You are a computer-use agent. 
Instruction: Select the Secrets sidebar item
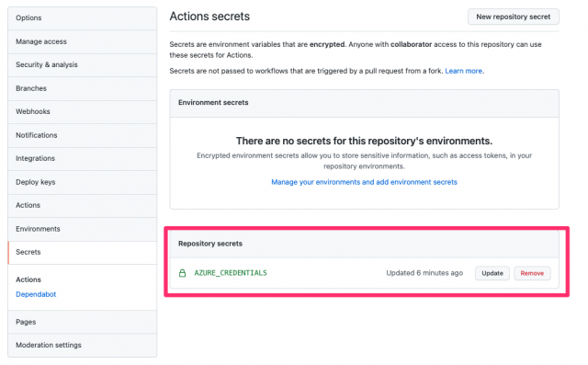[x=82, y=253]
